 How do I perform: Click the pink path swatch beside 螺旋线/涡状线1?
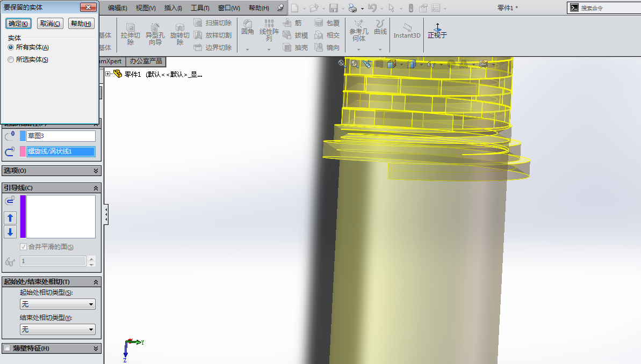point(23,151)
